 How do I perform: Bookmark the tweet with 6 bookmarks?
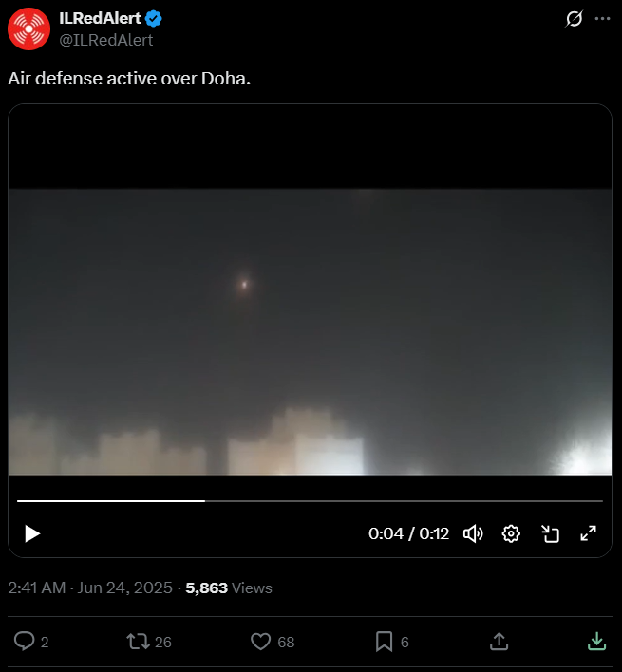[x=384, y=642]
